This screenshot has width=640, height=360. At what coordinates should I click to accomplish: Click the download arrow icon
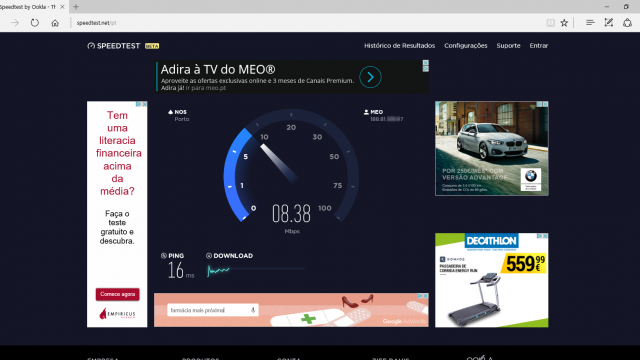click(209, 256)
